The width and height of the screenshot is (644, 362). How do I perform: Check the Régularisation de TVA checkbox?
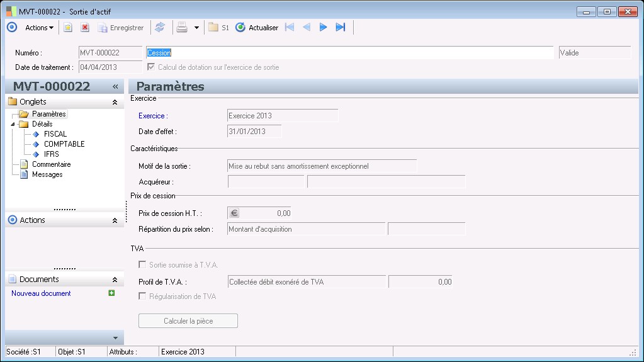click(143, 297)
